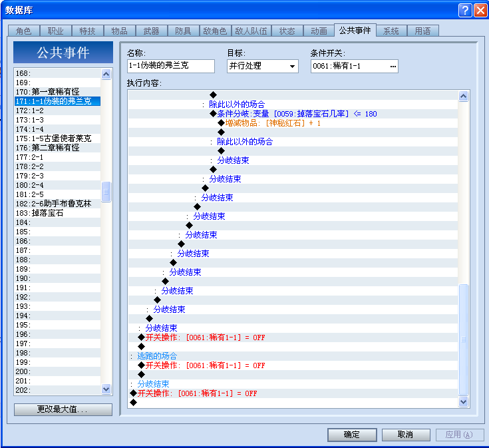489x448 pixels.
Task: Click the 名称 input field
Action: pyautogui.click(x=171, y=66)
